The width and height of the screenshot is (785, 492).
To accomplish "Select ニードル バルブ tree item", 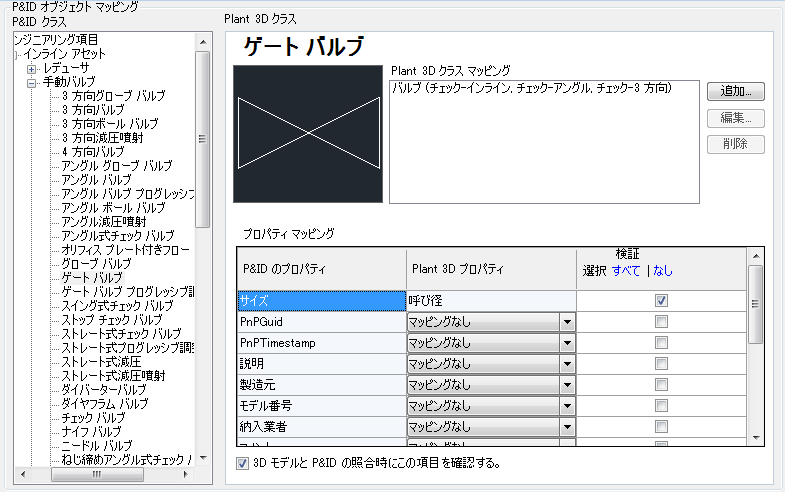I will point(97,446).
